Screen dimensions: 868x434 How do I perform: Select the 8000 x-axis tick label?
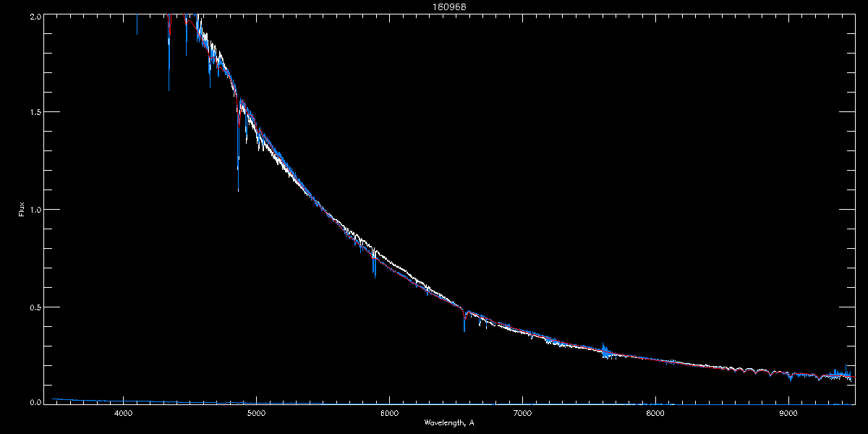(655, 413)
